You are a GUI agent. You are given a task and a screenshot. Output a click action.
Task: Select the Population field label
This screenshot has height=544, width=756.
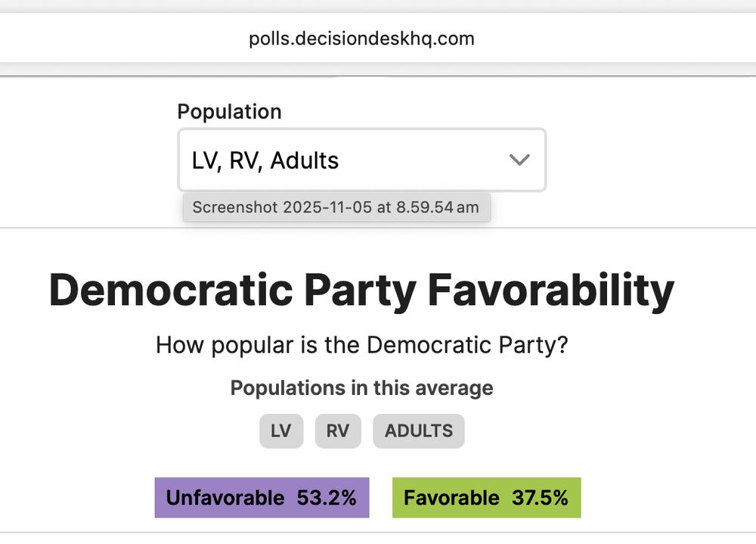[229, 111]
